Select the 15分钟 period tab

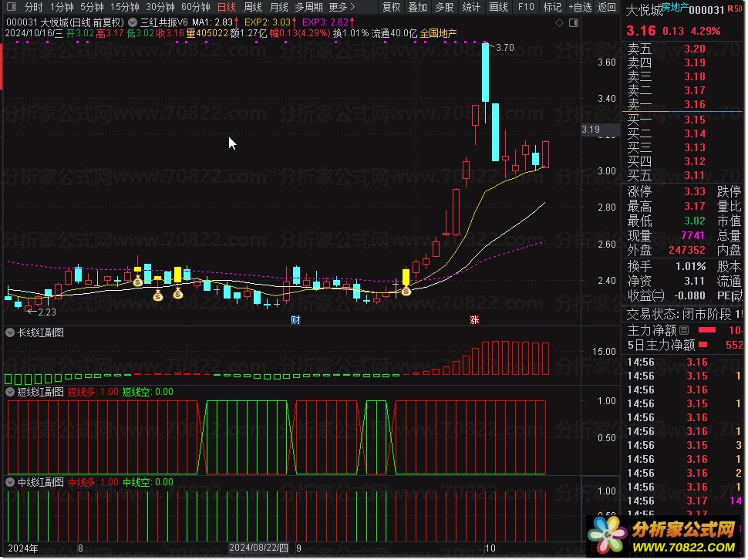pyautogui.click(x=124, y=7)
